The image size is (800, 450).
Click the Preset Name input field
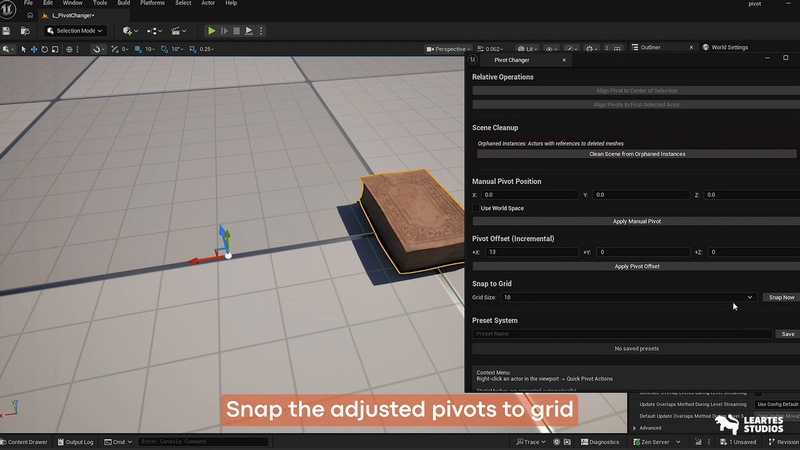[x=622, y=334]
